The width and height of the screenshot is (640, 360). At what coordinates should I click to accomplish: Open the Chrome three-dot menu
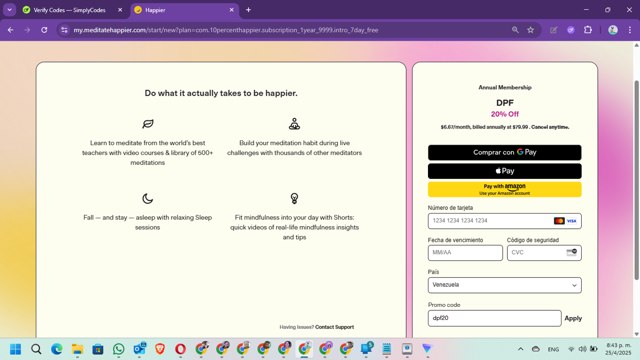tap(630, 30)
